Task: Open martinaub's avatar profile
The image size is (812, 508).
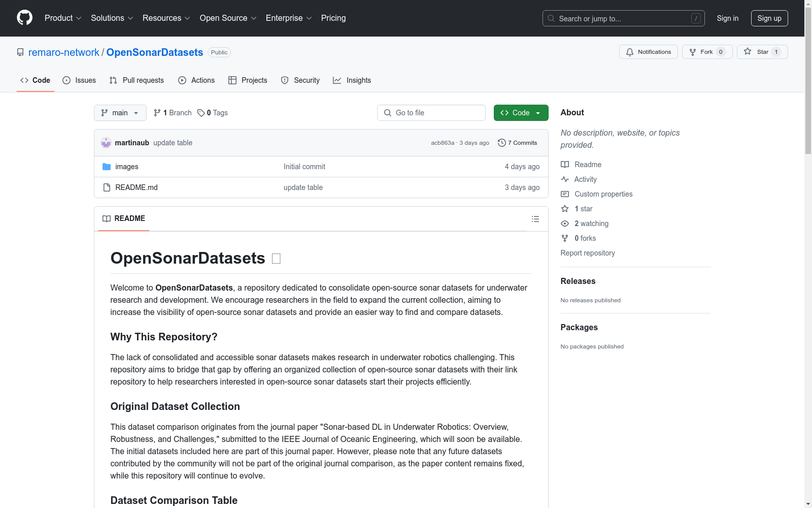Action: tap(106, 143)
